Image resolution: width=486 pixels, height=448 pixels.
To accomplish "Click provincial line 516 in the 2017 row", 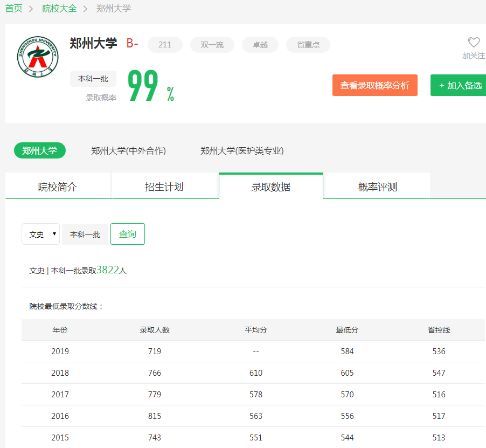I will tap(439, 395).
